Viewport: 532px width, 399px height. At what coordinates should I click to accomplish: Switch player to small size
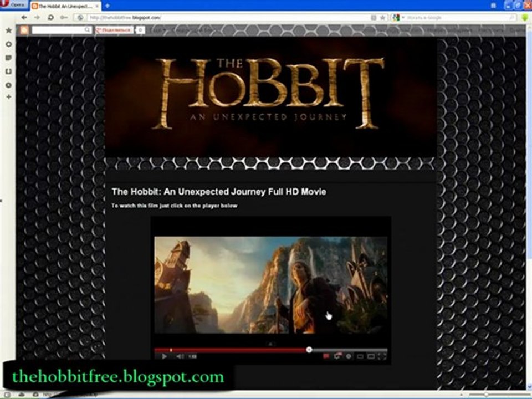point(360,356)
